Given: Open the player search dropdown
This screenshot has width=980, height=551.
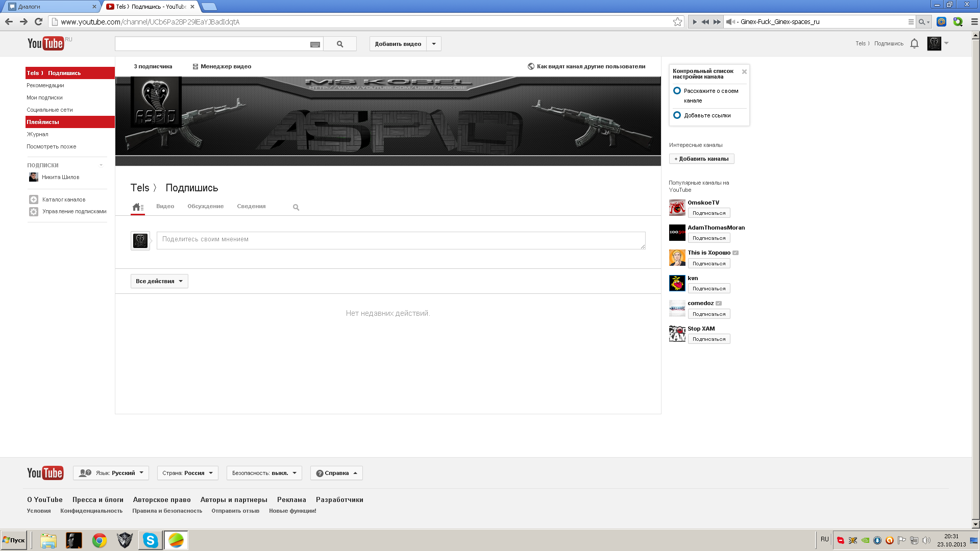Looking at the screenshot, I should click(x=924, y=21).
